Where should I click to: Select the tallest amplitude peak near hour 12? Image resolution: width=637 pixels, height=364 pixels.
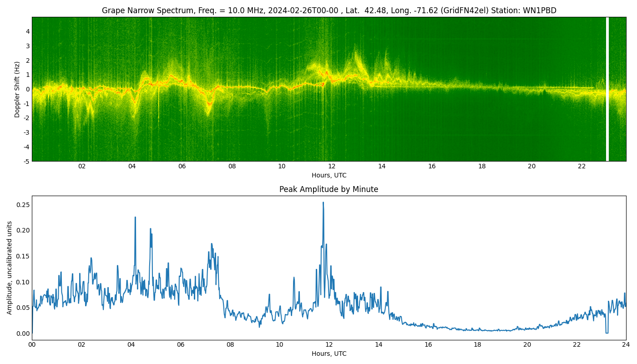(x=323, y=203)
